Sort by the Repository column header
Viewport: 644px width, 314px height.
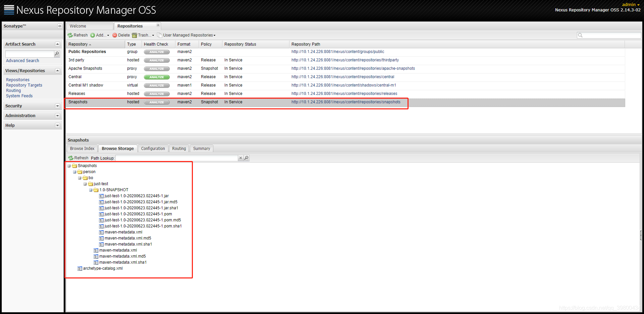click(x=95, y=44)
